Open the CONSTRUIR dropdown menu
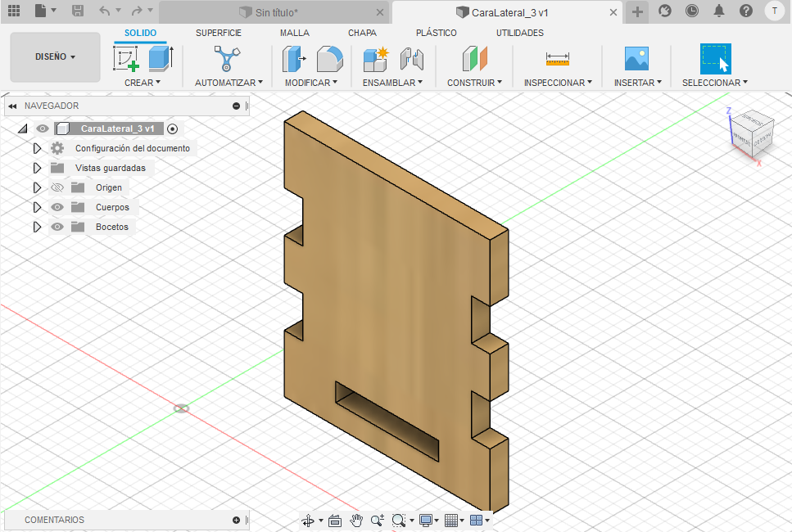Viewport: 792px width, 532px height. pos(474,83)
